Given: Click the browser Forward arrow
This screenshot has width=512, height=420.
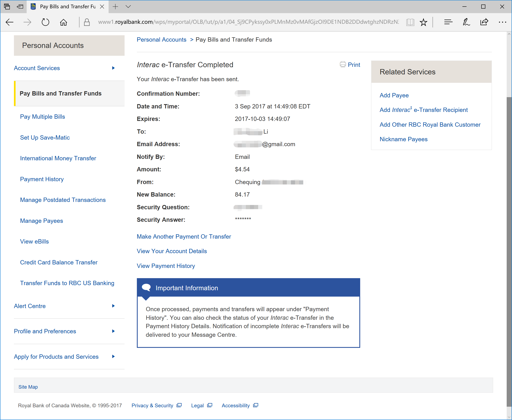Looking at the screenshot, I should coord(27,22).
